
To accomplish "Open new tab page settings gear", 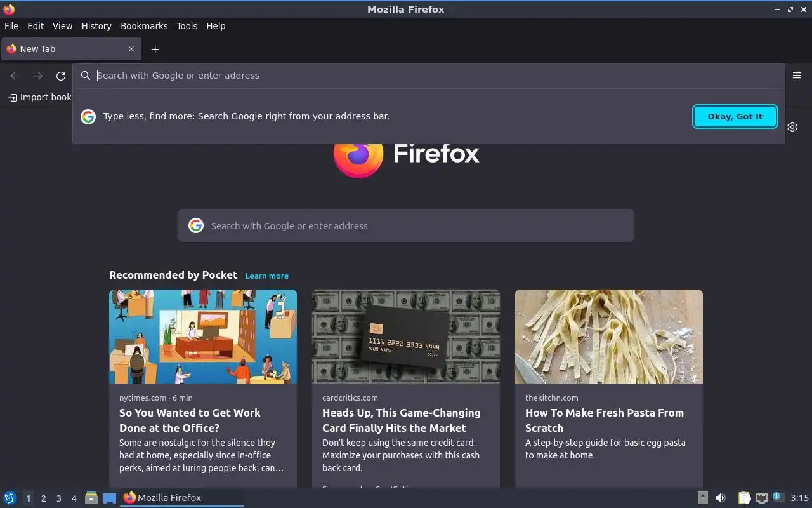I will [x=792, y=127].
